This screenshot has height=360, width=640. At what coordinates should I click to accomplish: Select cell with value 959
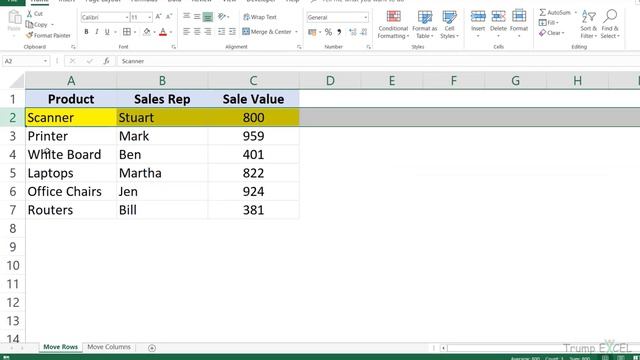click(x=253, y=136)
